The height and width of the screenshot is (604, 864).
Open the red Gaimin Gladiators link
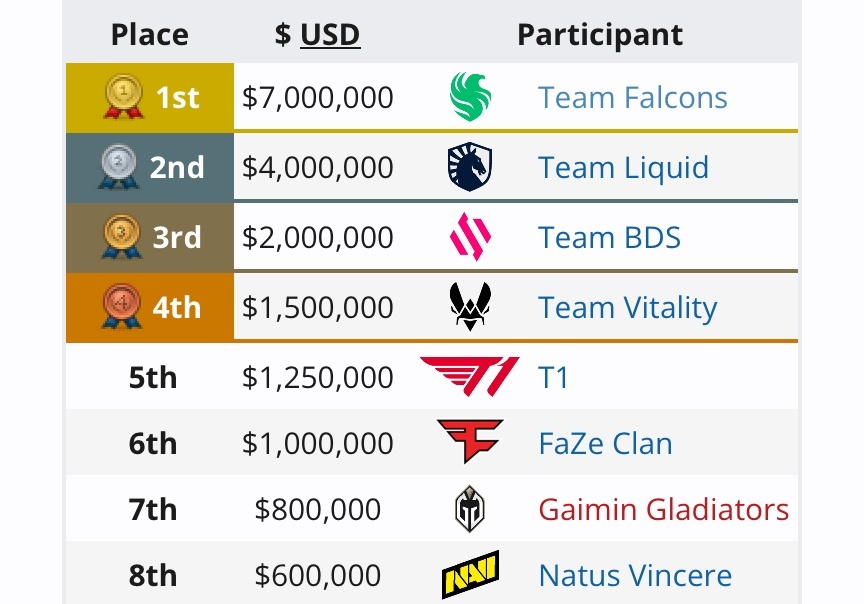pos(663,509)
